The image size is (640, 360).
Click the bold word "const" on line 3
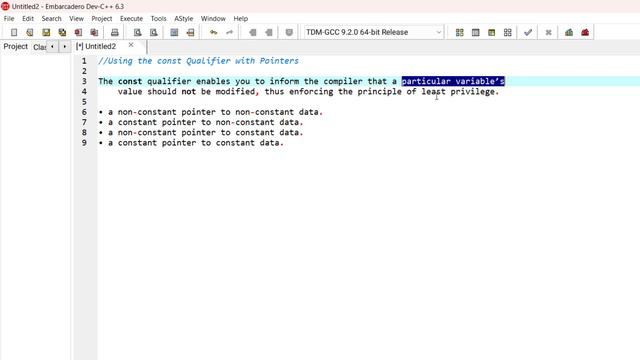pyautogui.click(x=130, y=81)
